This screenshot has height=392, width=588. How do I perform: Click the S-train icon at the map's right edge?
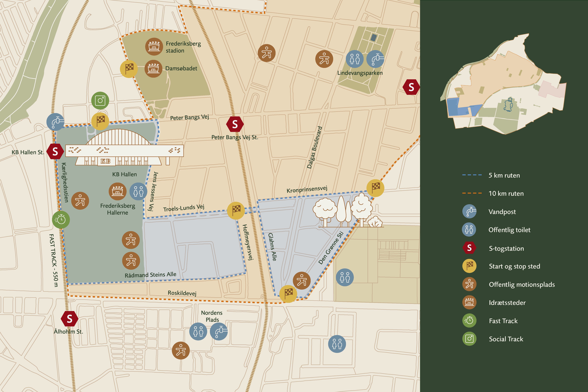pos(411,87)
